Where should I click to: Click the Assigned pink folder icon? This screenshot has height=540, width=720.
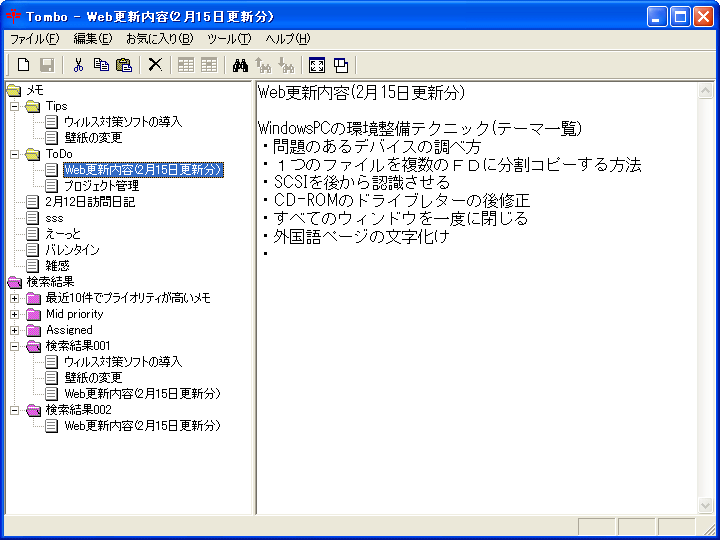pyautogui.click(x=34, y=330)
